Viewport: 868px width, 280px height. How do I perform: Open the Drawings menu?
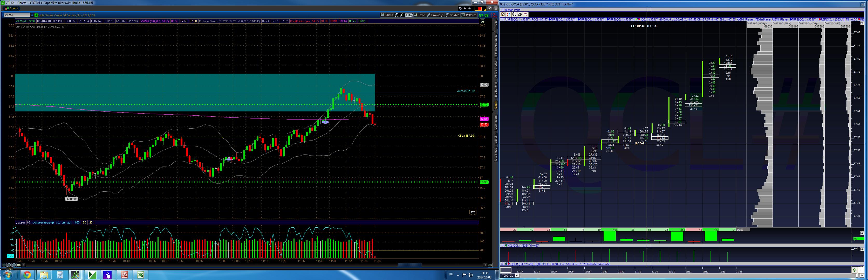pos(435,15)
